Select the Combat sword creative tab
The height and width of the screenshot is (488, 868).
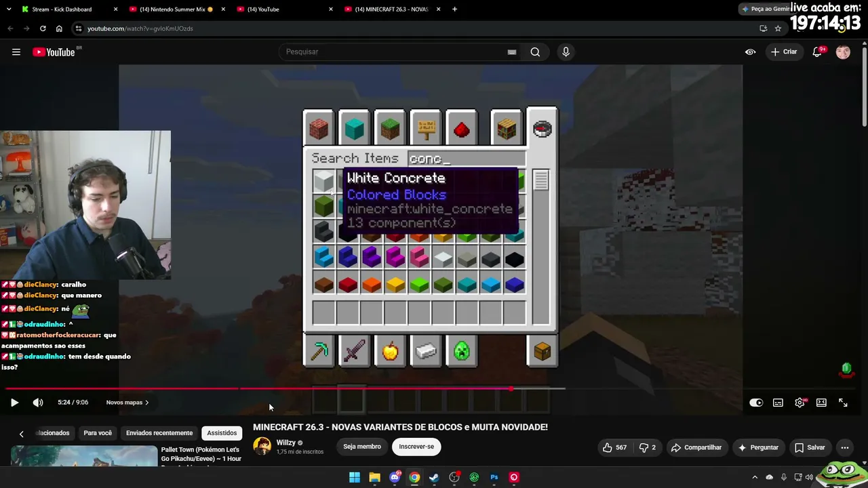point(354,351)
